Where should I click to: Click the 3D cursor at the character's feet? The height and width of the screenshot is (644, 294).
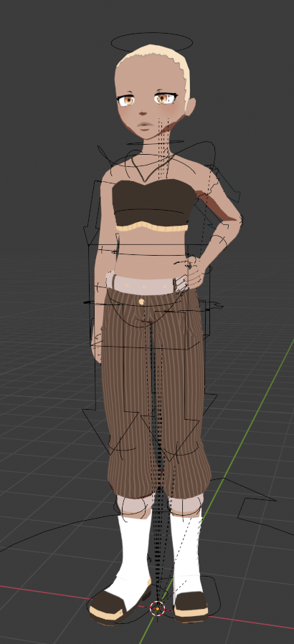(x=157, y=608)
